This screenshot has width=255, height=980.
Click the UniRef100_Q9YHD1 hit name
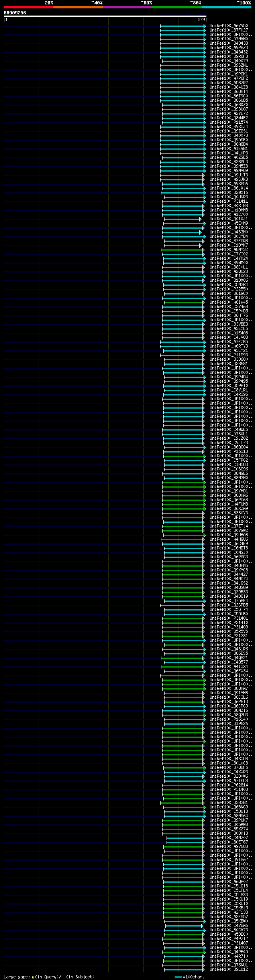[x=229, y=491]
